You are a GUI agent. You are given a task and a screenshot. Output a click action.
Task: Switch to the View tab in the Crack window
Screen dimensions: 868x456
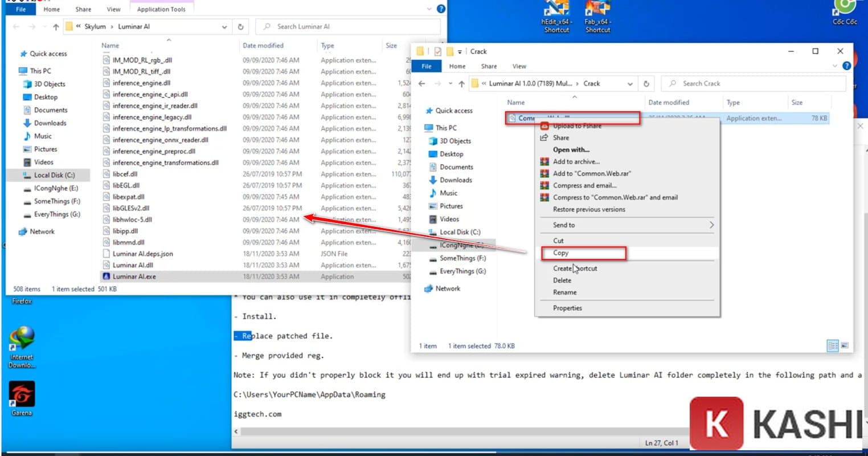coord(519,66)
